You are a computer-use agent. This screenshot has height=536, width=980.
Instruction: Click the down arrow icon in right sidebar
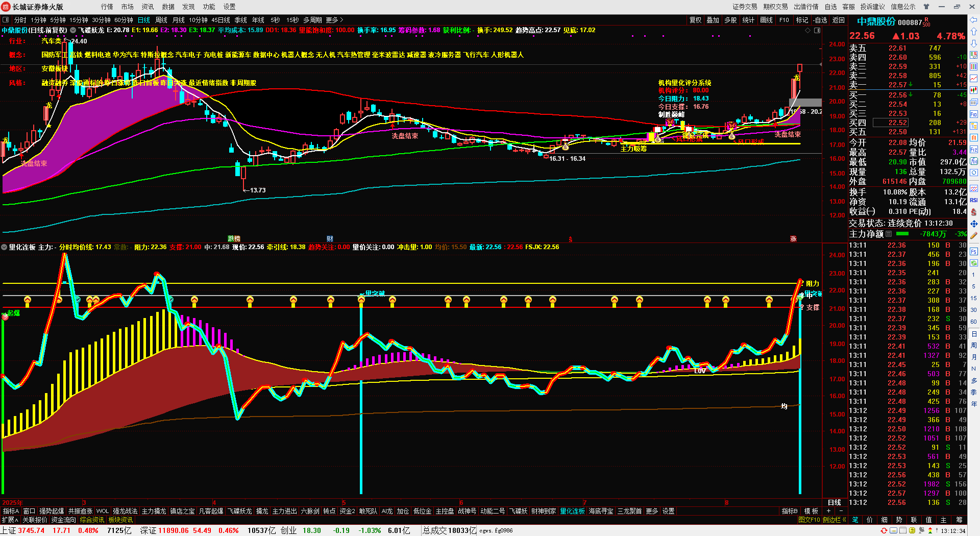(974, 43)
